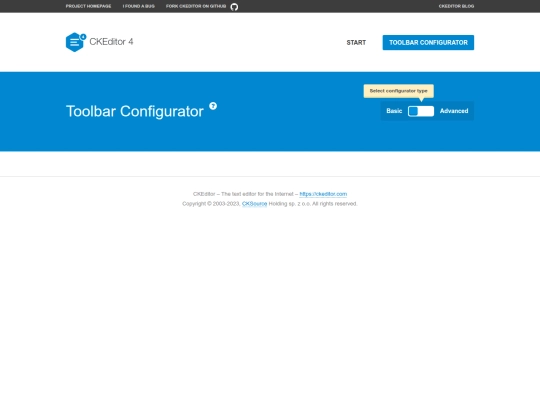Click the Toolbar Configurator heading
The width and height of the screenshot is (540, 405).
[x=135, y=111]
